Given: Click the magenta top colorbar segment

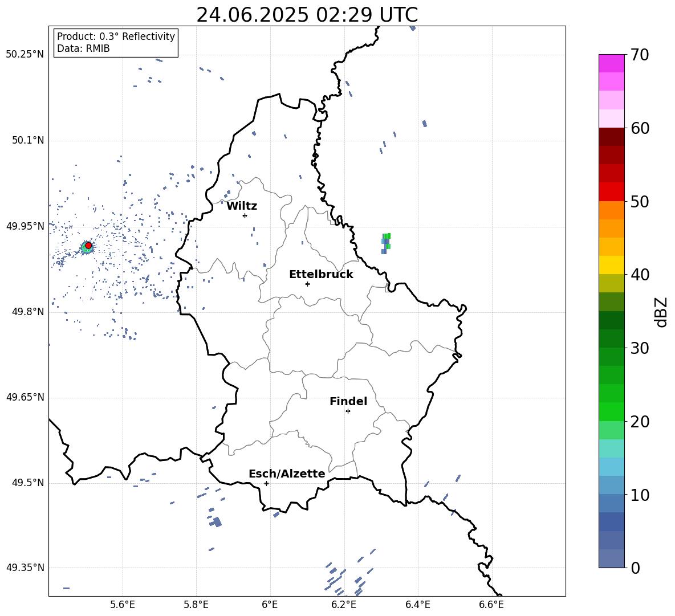Looking at the screenshot, I should click(611, 63).
